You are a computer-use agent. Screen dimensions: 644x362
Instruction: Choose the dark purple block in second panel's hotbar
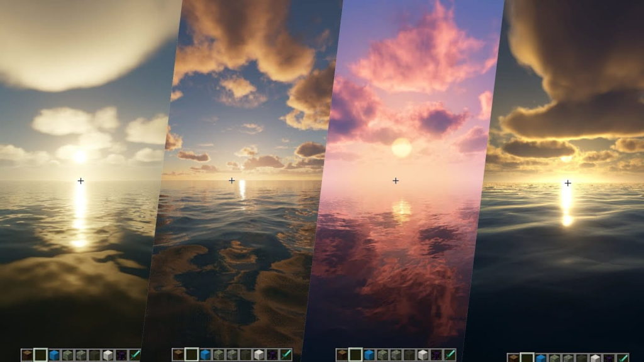[x=272, y=355]
